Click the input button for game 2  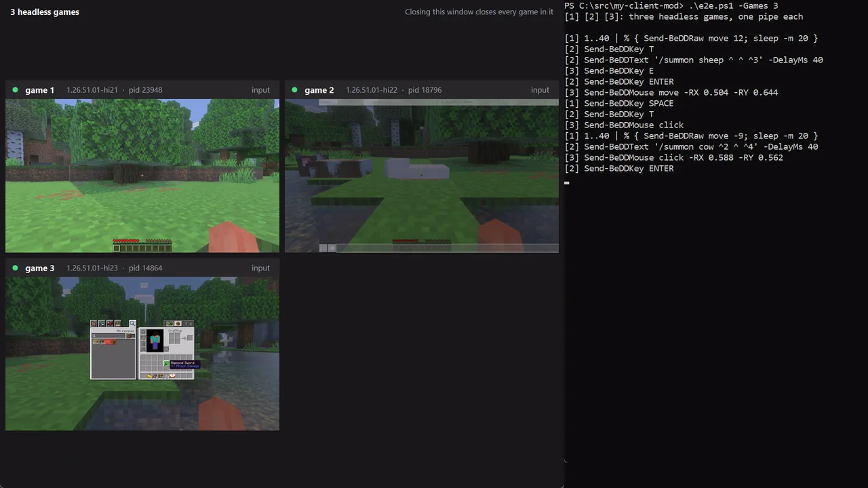[540, 89]
